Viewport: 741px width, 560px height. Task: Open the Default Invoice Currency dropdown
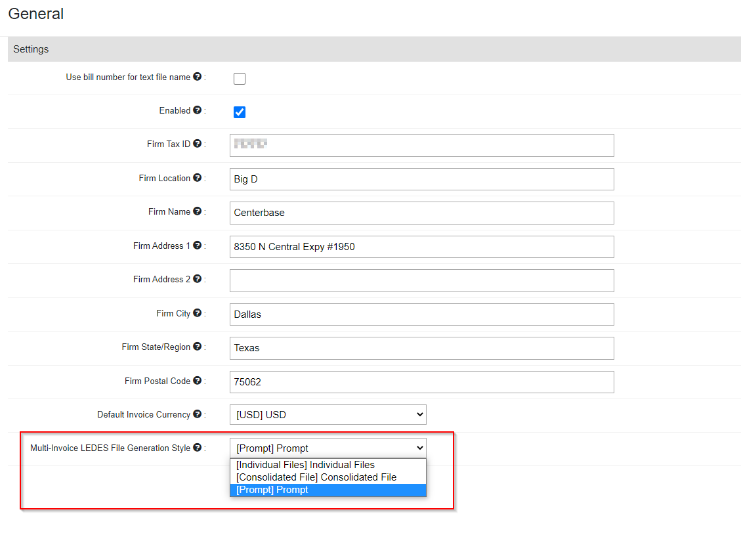328,414
